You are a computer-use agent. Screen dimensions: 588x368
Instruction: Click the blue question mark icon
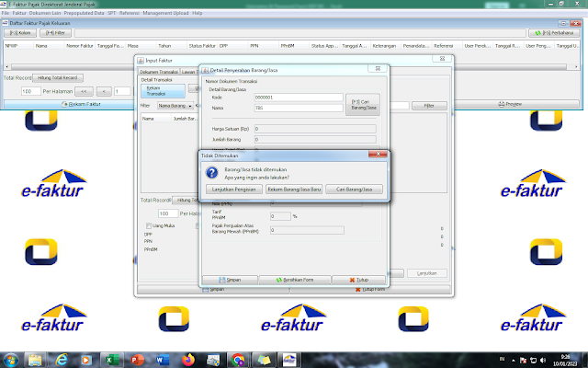coord(212,173)
